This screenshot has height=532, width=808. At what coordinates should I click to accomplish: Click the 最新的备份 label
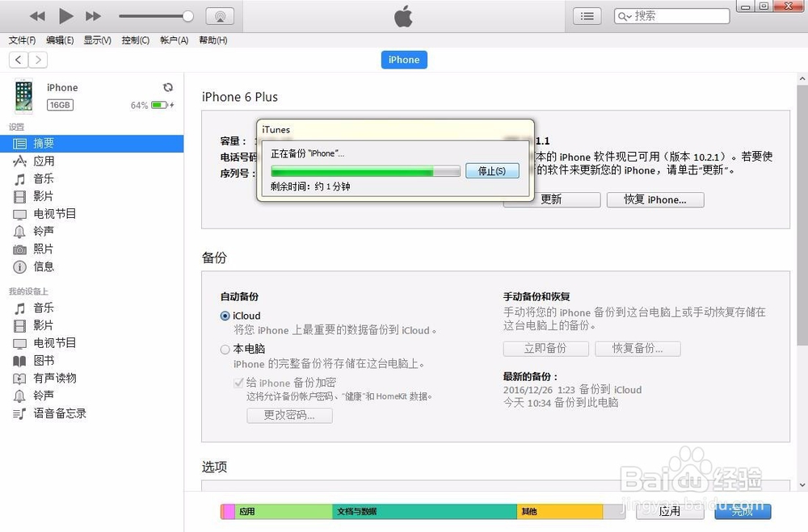(x=530, y=376)
